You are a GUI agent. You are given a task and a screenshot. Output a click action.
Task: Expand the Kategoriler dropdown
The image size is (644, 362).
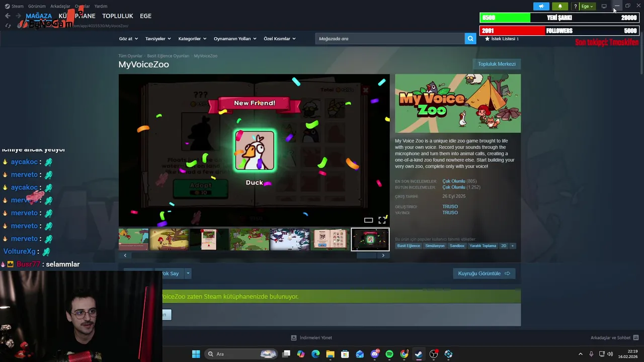point(192,39)
